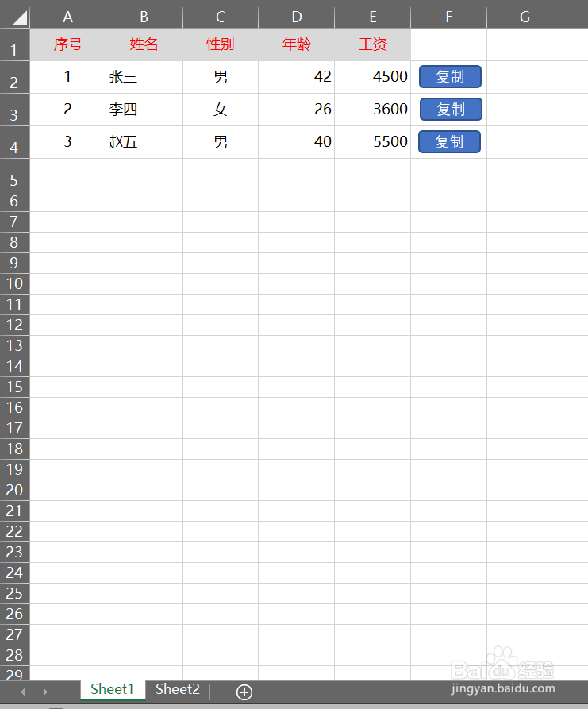Select the cell containing 李四
Viewport: 588px width, 709px height.
[x=144, y=110]
